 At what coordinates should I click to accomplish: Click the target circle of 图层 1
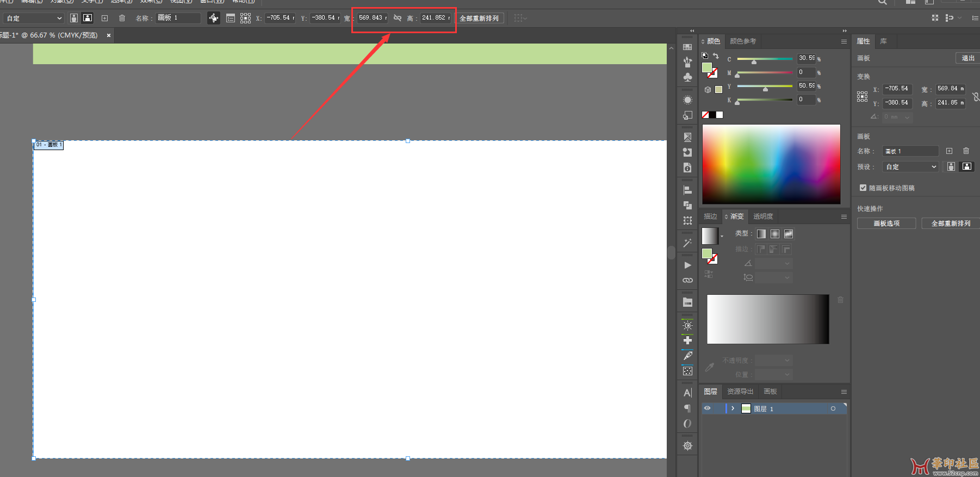pyautogui.click(x=833, y=408)
